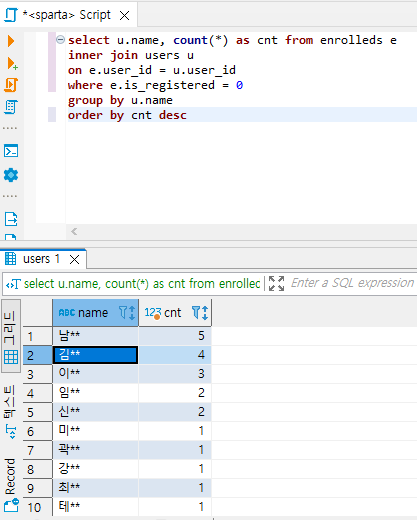
Task: Click the Execute SQL script icon
Action: 11,85
